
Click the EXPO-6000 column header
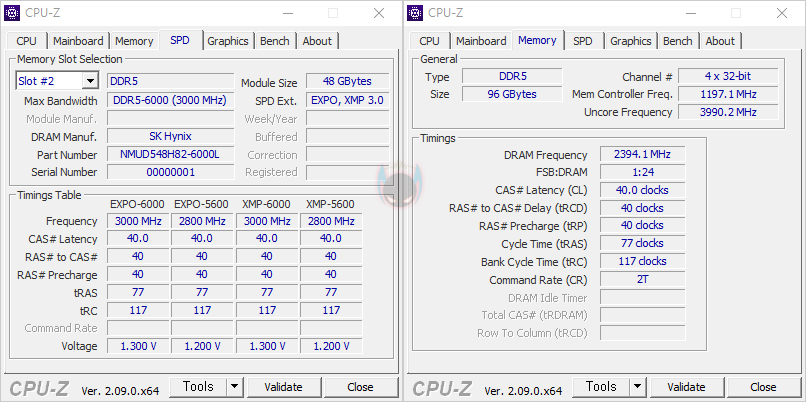[x=137, y=205]
